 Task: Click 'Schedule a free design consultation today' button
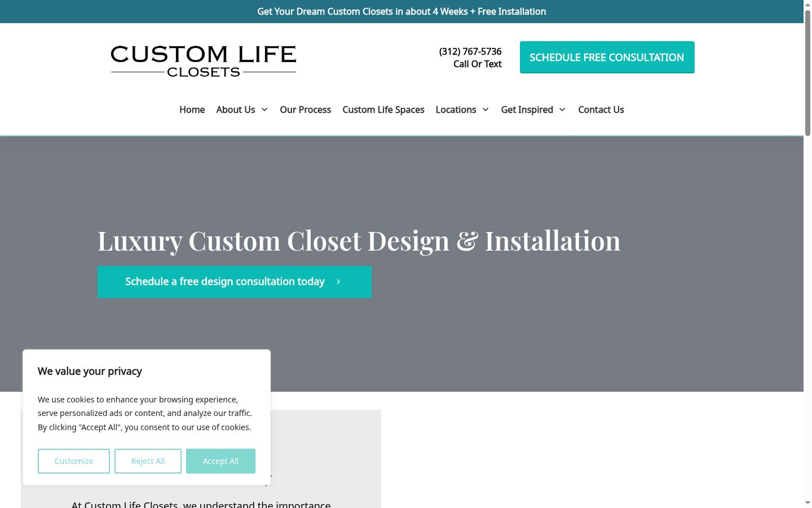(235, 282)
